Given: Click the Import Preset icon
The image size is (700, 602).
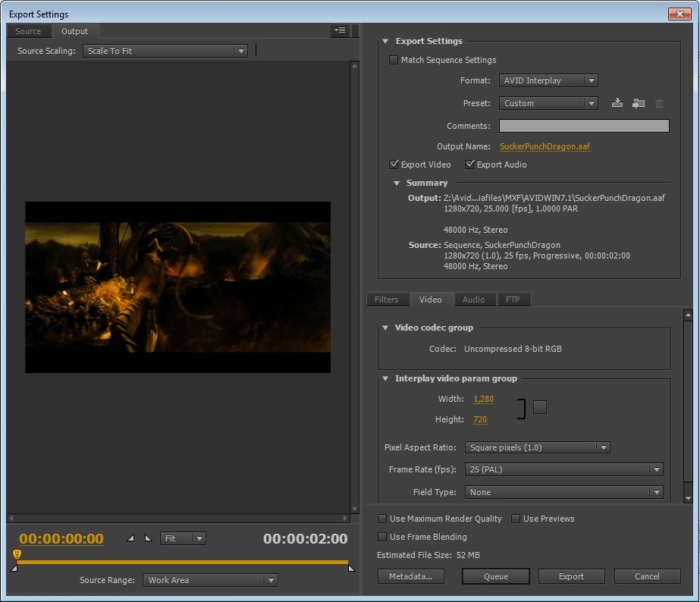Looking at the screenshot, I should coord(639,103).
